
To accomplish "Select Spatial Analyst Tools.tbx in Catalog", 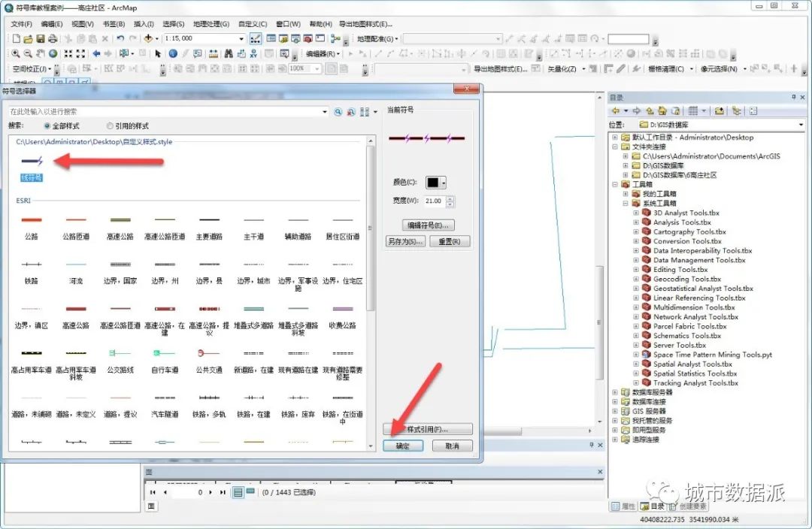I will tap(692, 364).
